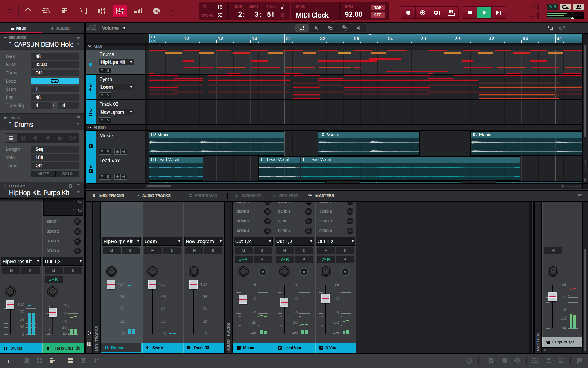Open the Volume automation parameter dropdown
Image resolution: width=588 pixels, height=368 pixels.
113,28
